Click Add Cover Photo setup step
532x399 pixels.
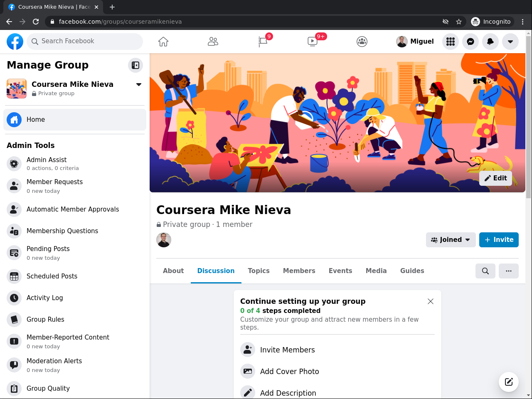point(337,372)
